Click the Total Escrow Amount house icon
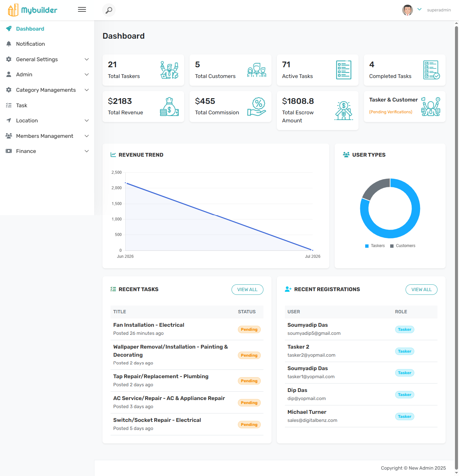 (x=344, y=111)
